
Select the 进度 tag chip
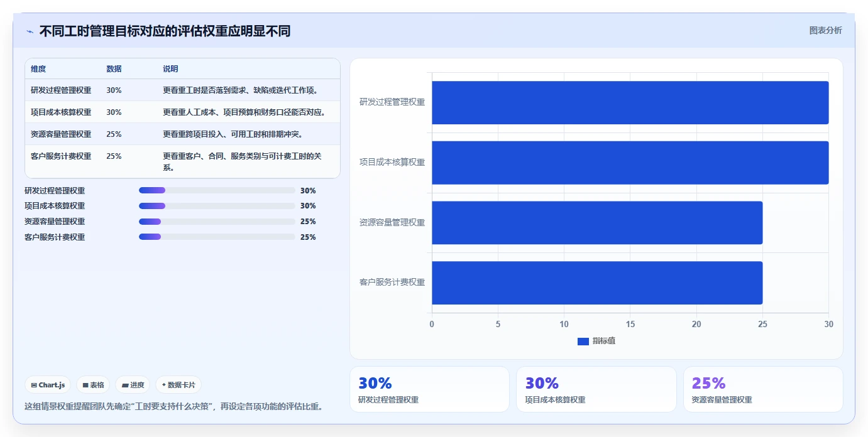(x=133, y=385)
